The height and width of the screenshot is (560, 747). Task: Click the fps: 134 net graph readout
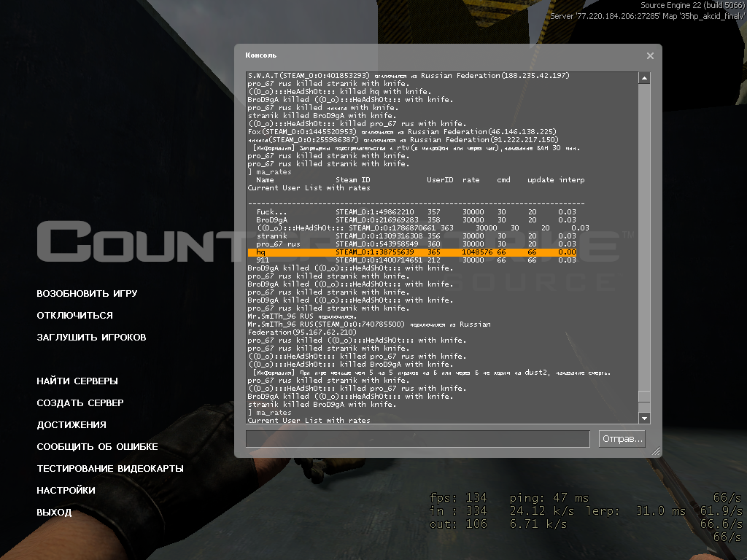[458, 498]
